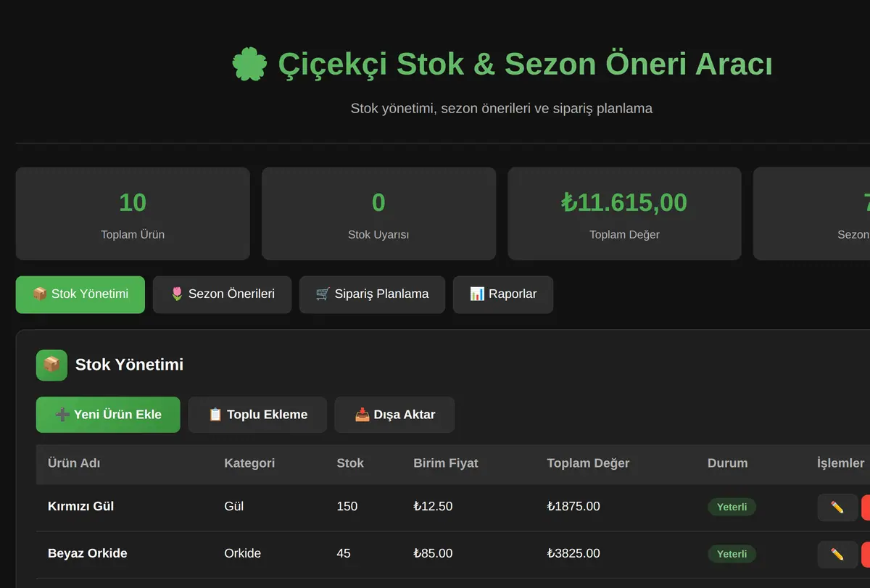Click the Durum column header
Screen dimensions: 870x588
[x=727, y=463]
